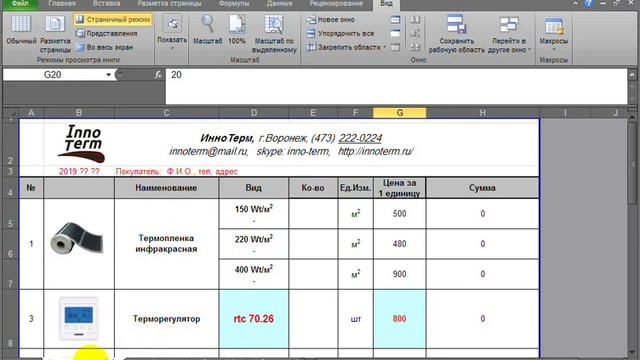Open the Show (Показать) dropdown
Image resolution: width=640 pixels, height=360 pixels.
pyautogui.click(x=172, y=33)
